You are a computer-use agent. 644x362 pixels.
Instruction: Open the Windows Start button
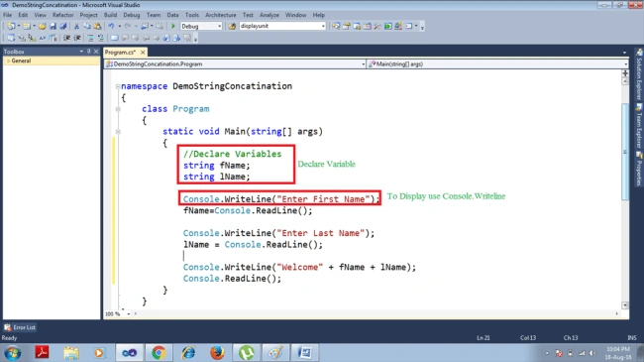click(x=12, y=353)
